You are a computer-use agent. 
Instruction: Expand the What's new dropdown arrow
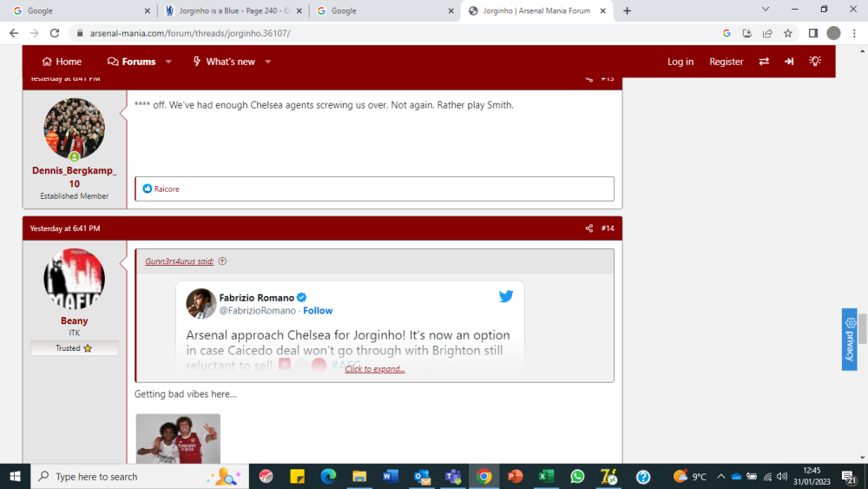click(268, 62)
